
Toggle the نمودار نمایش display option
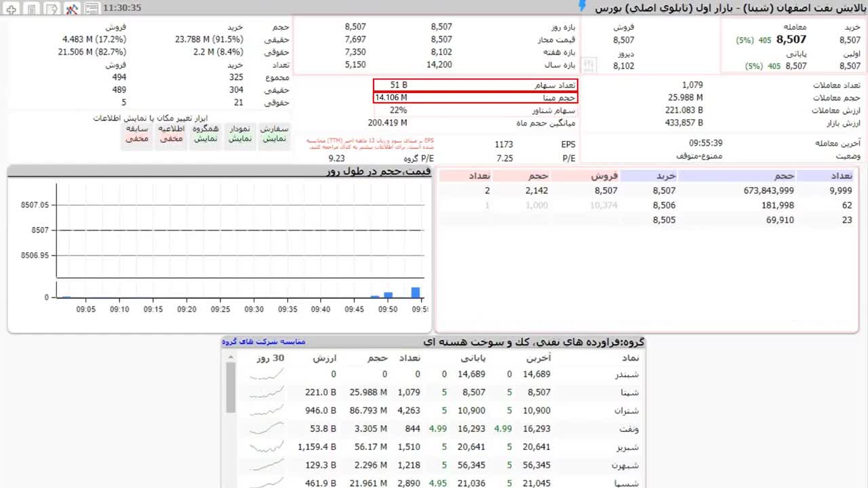click(x=240, y=134)
